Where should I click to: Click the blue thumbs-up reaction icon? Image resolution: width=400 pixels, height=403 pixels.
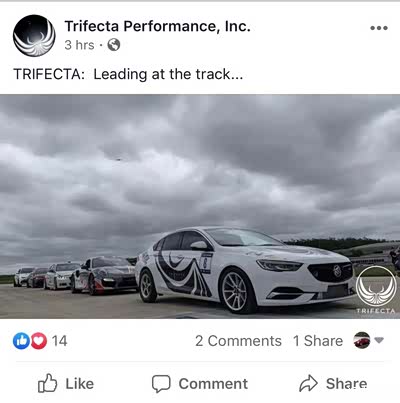(21, 341)
